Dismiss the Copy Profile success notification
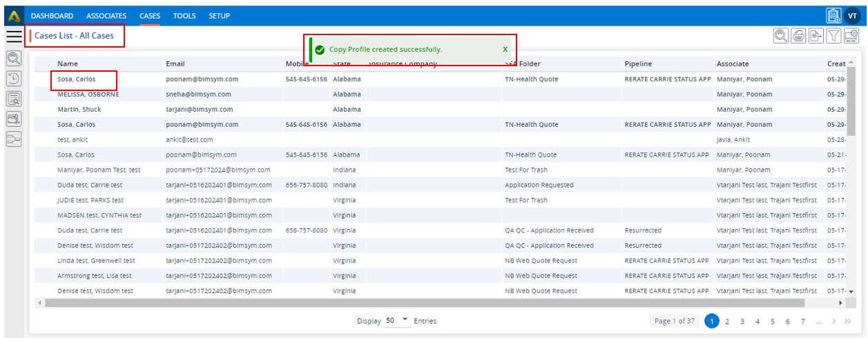 (x=505, y=50)
